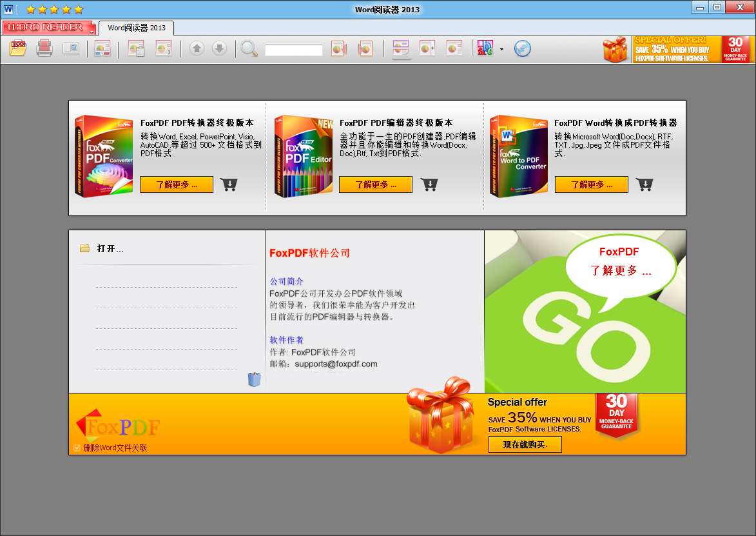
Task: Activate the zoom magnifier tool
Action: (249, 49)
